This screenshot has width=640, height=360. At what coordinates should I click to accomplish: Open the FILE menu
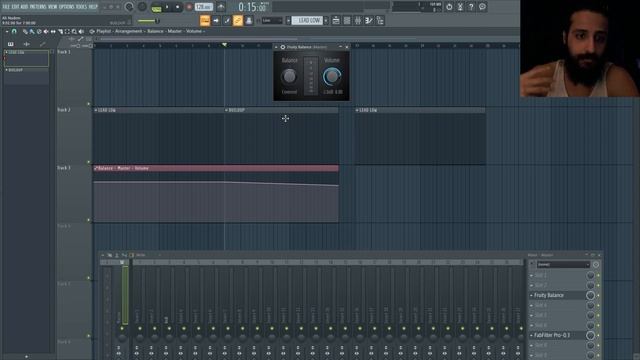point(6,7)
